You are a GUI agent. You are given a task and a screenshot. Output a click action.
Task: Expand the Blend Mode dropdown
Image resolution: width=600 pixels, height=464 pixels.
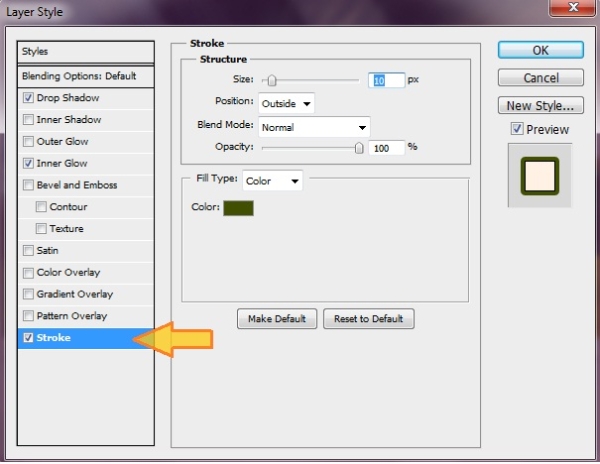click(314, 127)
